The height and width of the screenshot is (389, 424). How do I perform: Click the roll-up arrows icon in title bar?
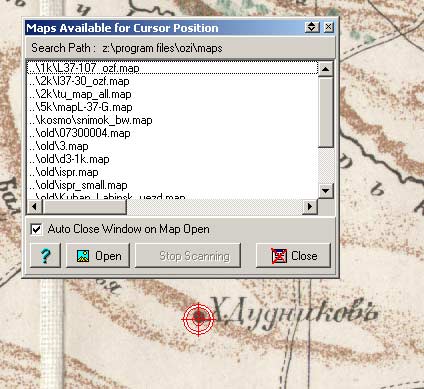click(x=312, y=27)
